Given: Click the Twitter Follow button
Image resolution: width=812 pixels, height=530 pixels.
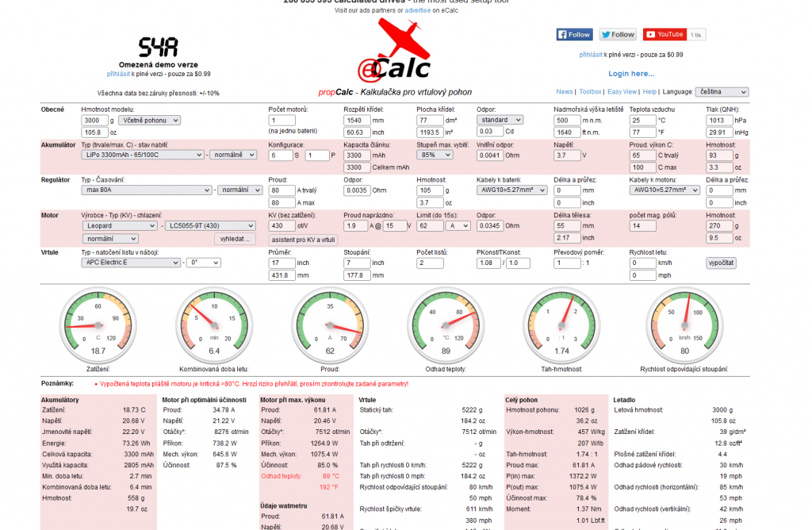Looking at the screenshot, I should (618, 34).
